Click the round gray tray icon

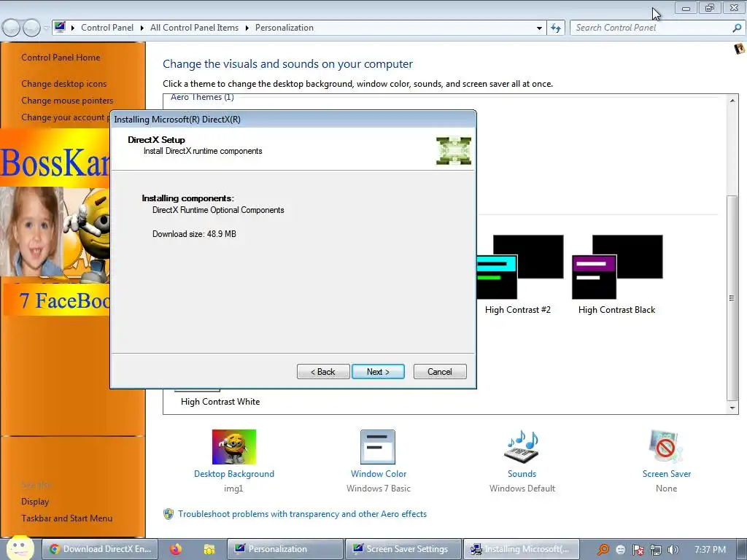[x=620, y=550]
